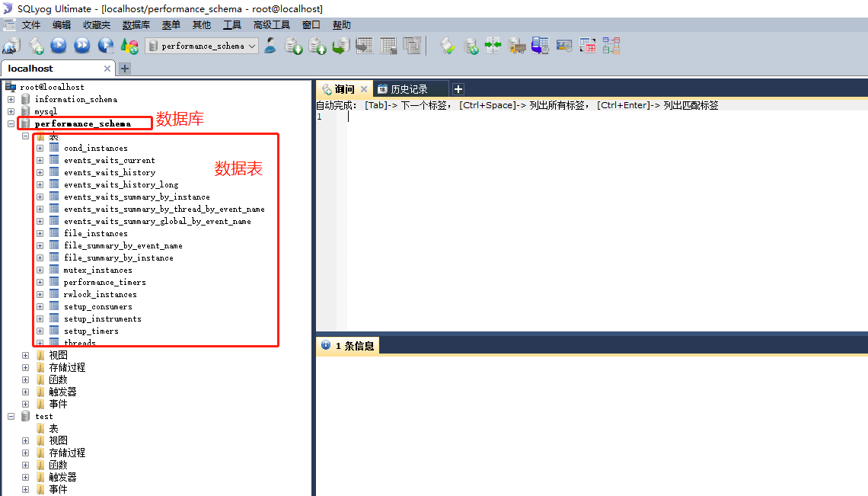The image size is (868, 496).
Task: Expand the events_waits_current table node
Action: [40, 160]
